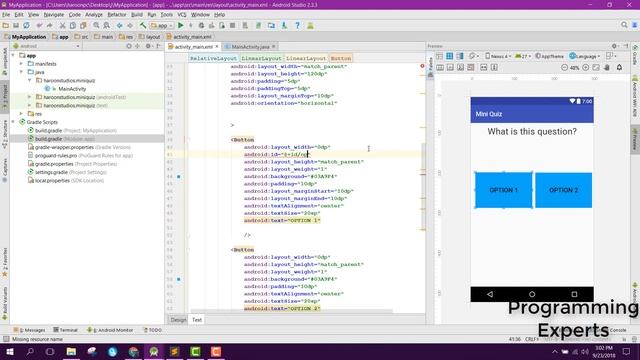Open the Build menu

point(137,15)
